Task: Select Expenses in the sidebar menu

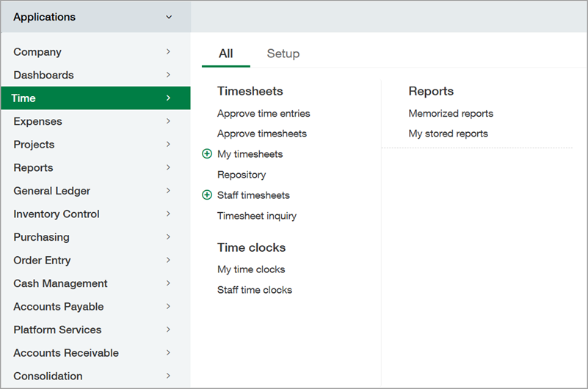Action: click(38, 121)
